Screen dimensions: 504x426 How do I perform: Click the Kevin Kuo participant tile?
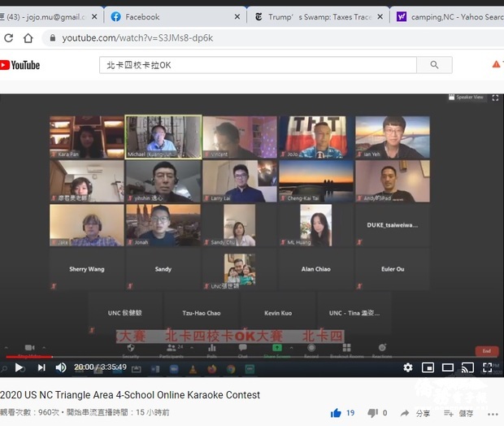pyautogui.click(x=278, y=313)
